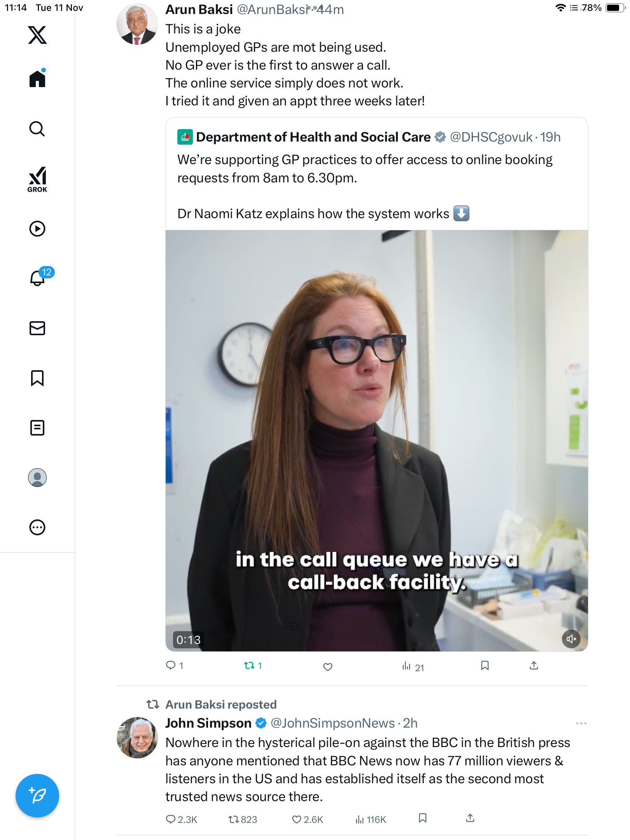Go to the Home feed

[x=37, y=79]
